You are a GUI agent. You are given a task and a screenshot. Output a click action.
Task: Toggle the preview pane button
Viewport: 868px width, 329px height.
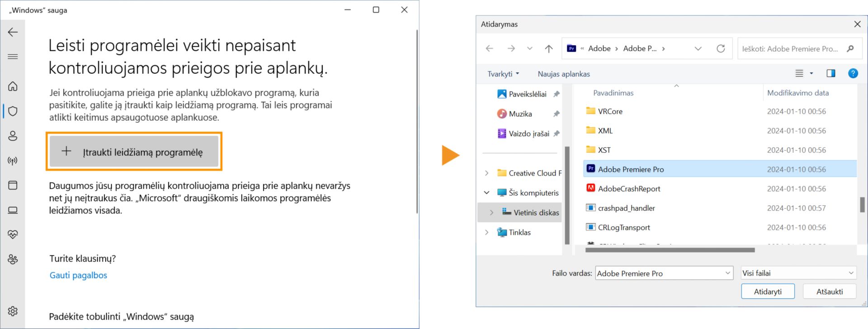tap(831, 73)
